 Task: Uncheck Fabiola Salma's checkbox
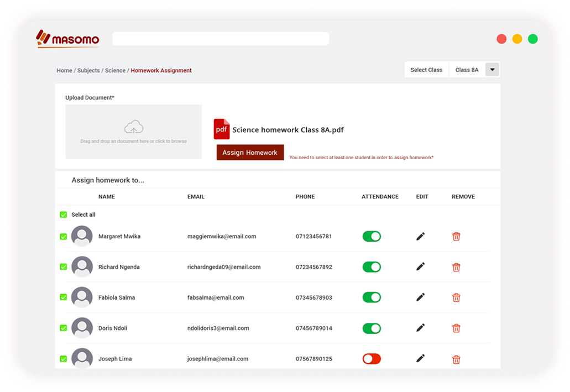tap(64, 297)
